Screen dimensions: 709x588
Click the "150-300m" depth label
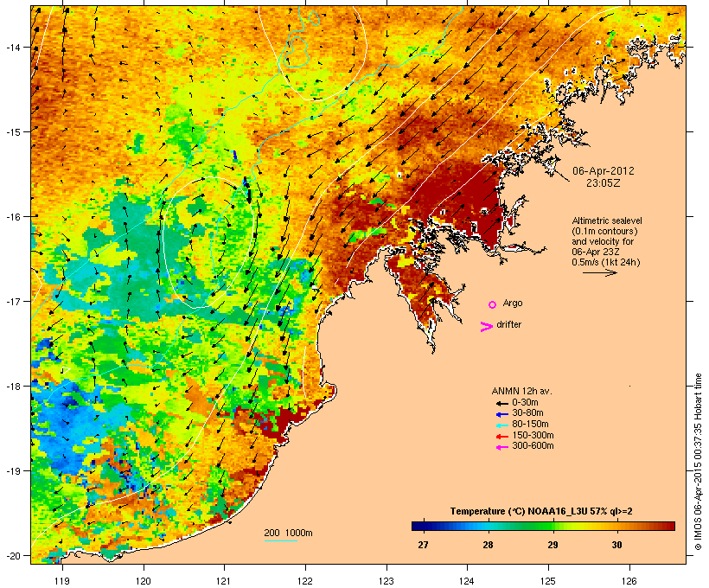coord(533,435)
